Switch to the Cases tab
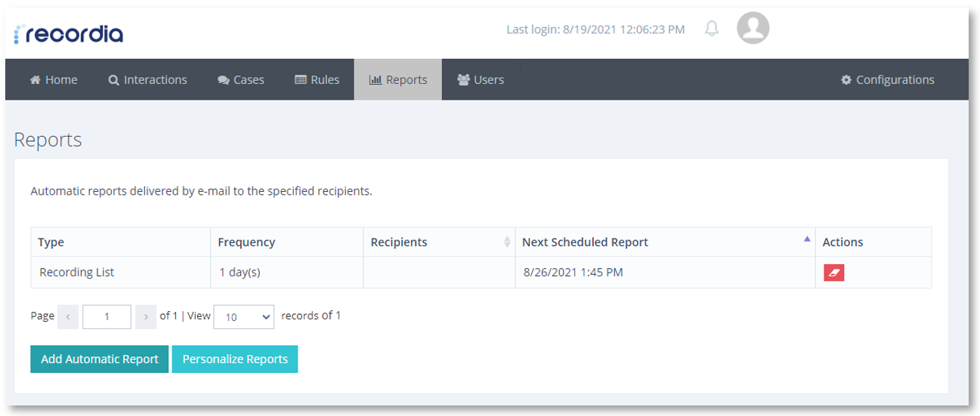This screenshot has width=980, height=416. point(241,79)
